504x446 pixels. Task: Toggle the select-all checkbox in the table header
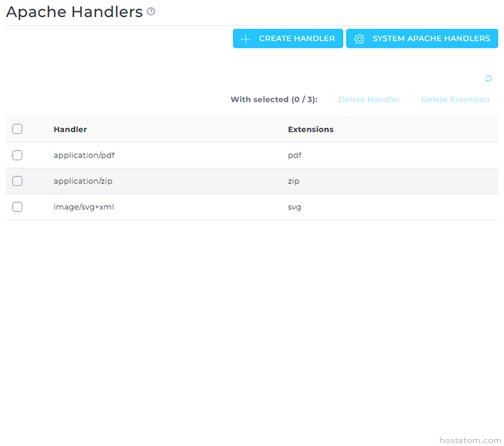[17, 129]
